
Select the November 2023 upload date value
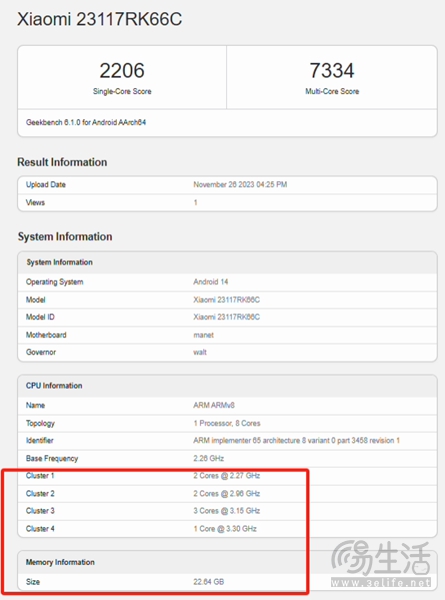coord(240,184)
